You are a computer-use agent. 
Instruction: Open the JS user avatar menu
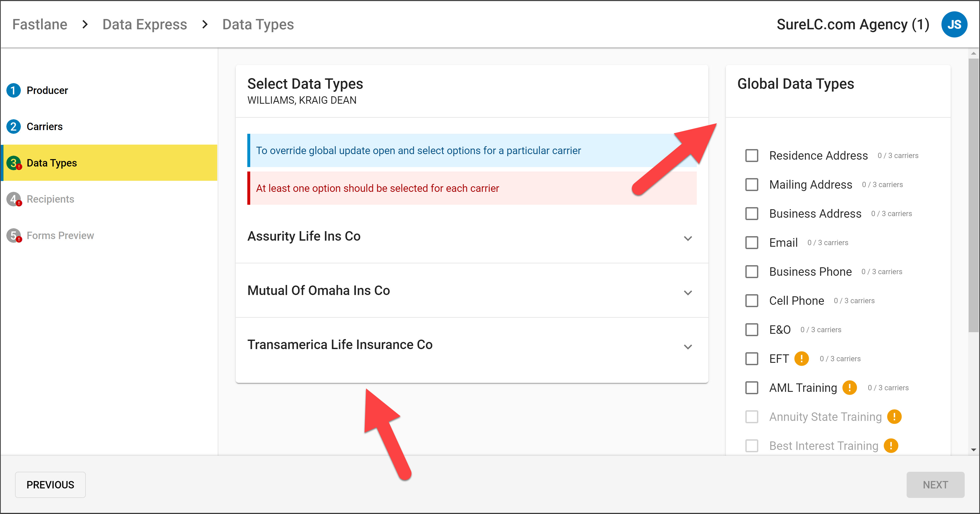tap(954, 24)
